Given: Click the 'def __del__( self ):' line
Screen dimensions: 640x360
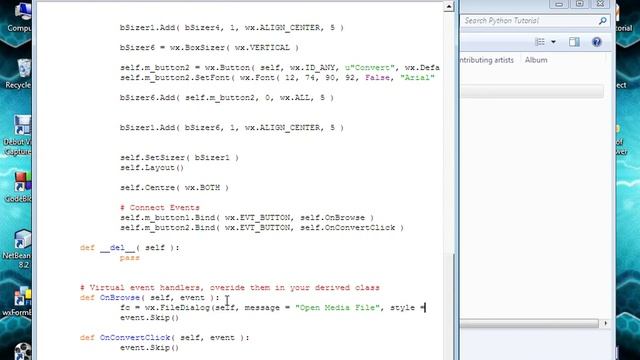Looking at the screenshot, I should [x=129, y=247].
